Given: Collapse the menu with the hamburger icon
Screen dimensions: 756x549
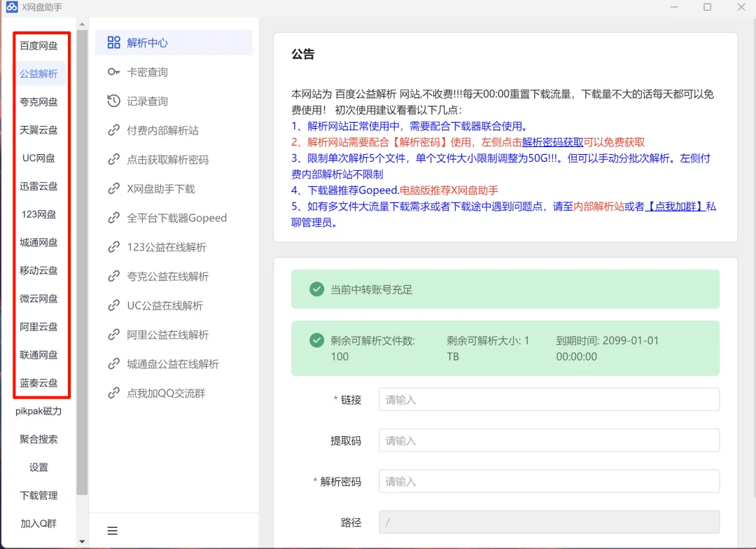Looking at the screenshot, I should point(112,531).
